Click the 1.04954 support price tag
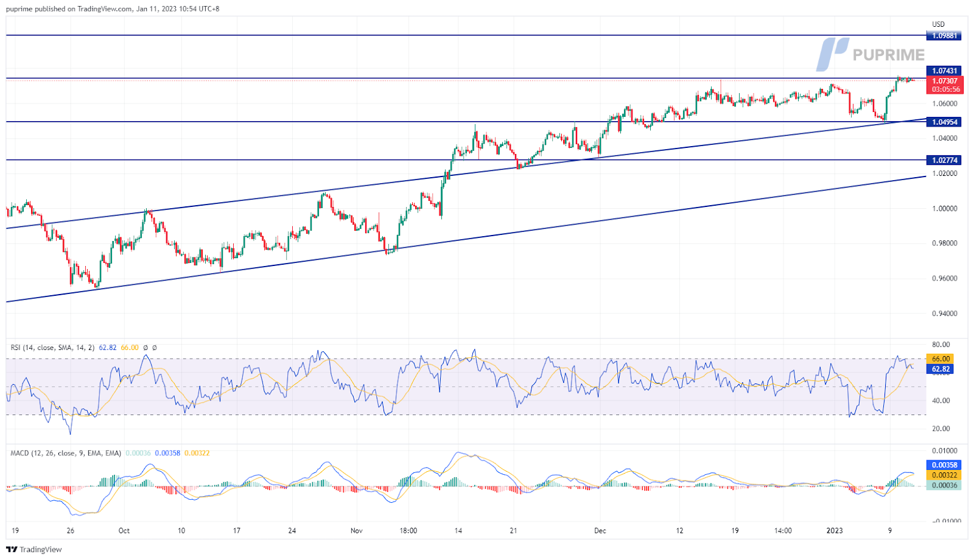 (x=944, y=122)
